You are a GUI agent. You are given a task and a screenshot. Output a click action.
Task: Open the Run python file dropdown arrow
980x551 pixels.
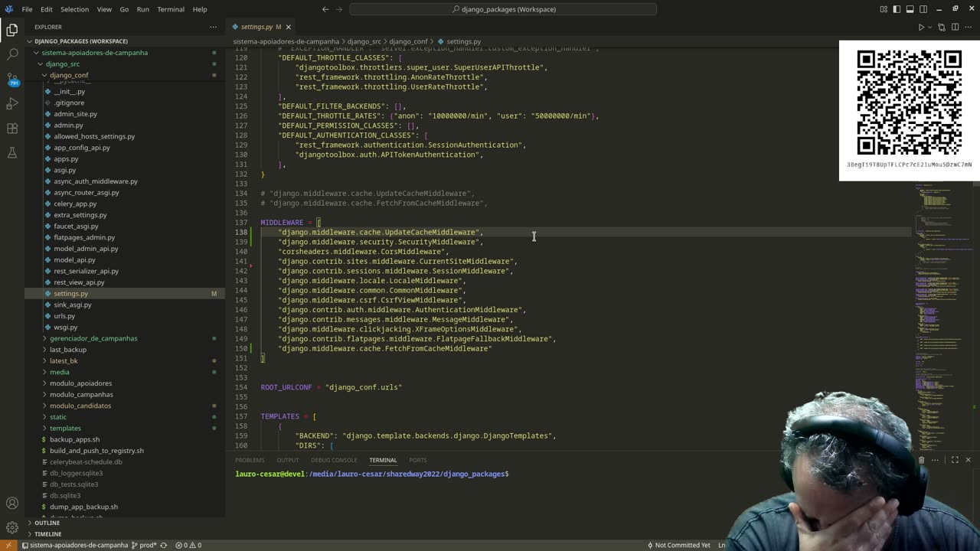pyautogui.click(x=932, y=27)
